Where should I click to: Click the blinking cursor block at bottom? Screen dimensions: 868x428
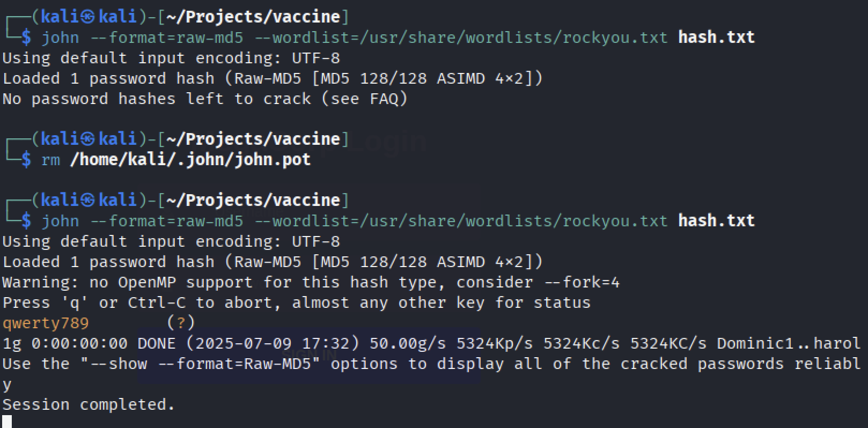click(x=7, y=422)
